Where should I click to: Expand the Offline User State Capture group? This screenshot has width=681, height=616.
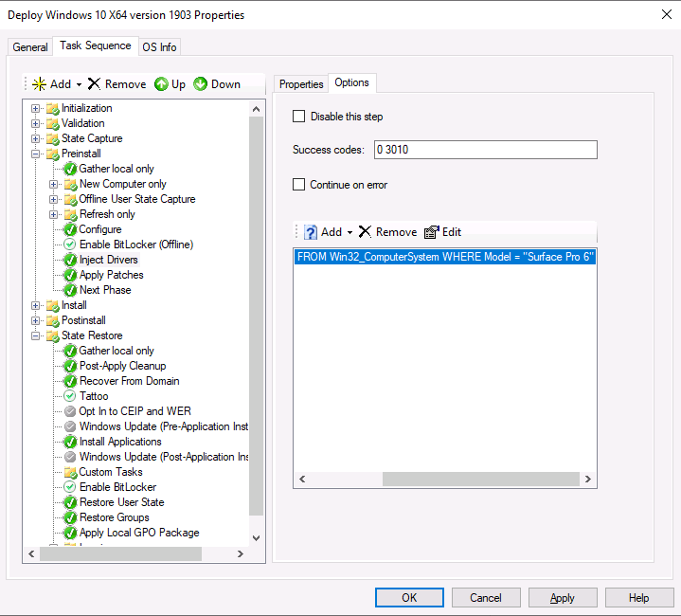(53, 199)
